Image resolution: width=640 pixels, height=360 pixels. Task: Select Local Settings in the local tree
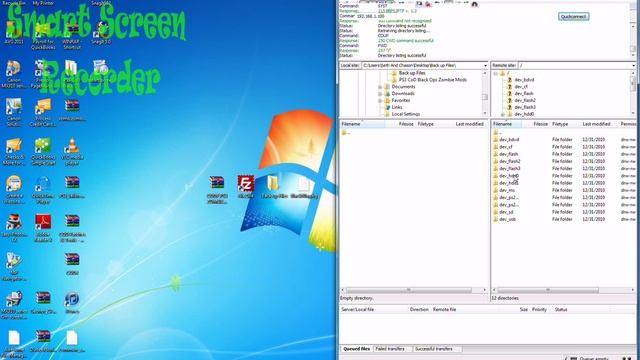click(406, 114)
